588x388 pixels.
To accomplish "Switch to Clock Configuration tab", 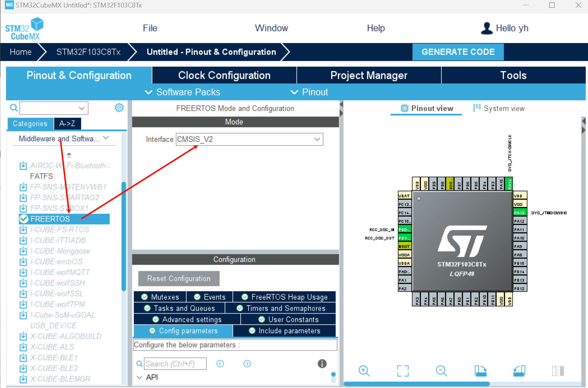I will [224, 75].
